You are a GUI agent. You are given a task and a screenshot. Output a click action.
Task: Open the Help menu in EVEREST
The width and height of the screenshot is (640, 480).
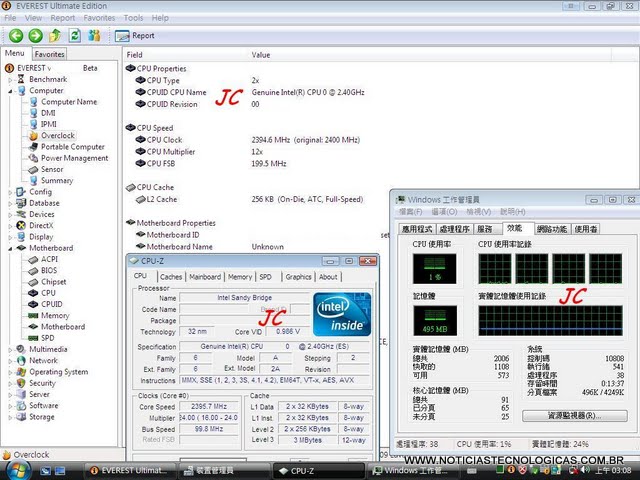pos(160,18)
